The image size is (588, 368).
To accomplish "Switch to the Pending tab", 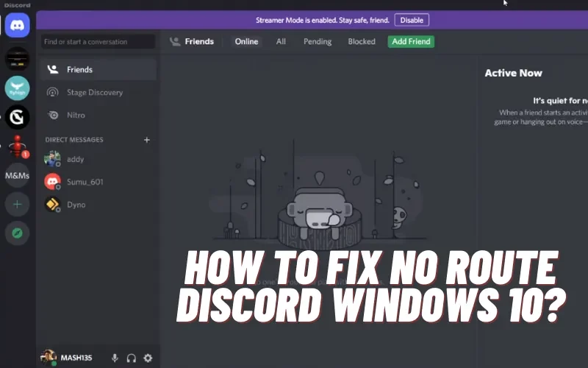I will [318, 42].
